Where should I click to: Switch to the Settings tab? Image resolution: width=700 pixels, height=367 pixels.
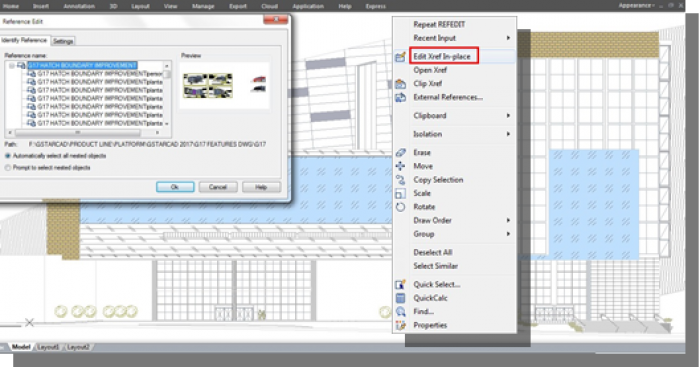click(x=63, y=41)
